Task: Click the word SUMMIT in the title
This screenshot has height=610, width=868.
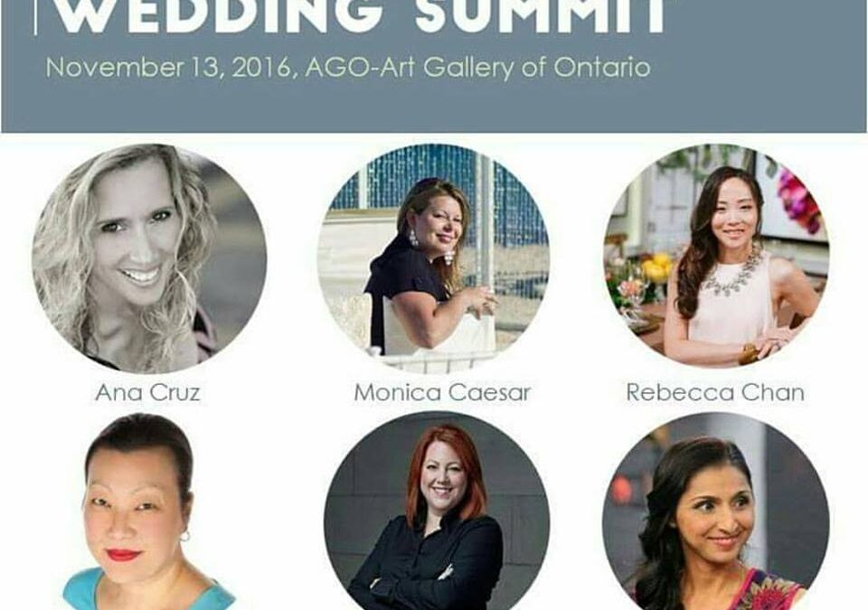Action: 542,16
